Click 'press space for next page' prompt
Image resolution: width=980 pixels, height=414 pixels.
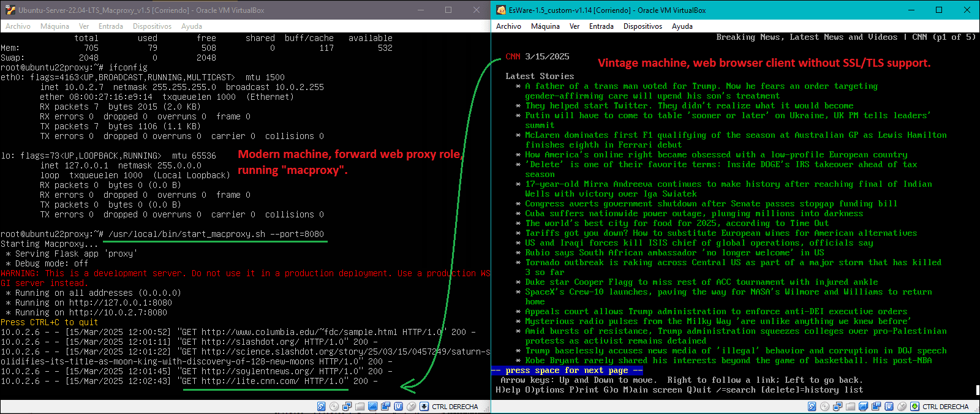(567, 370)
